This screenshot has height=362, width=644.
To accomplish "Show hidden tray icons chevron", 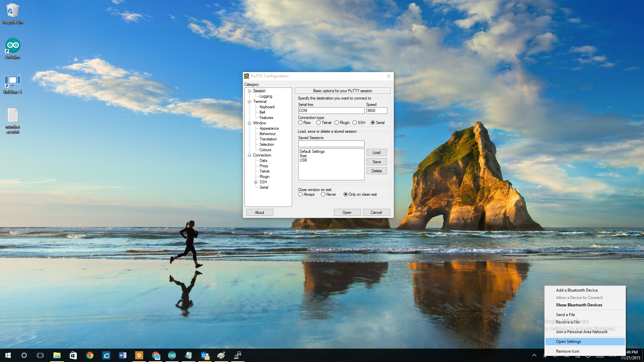I will click(534, 355).
